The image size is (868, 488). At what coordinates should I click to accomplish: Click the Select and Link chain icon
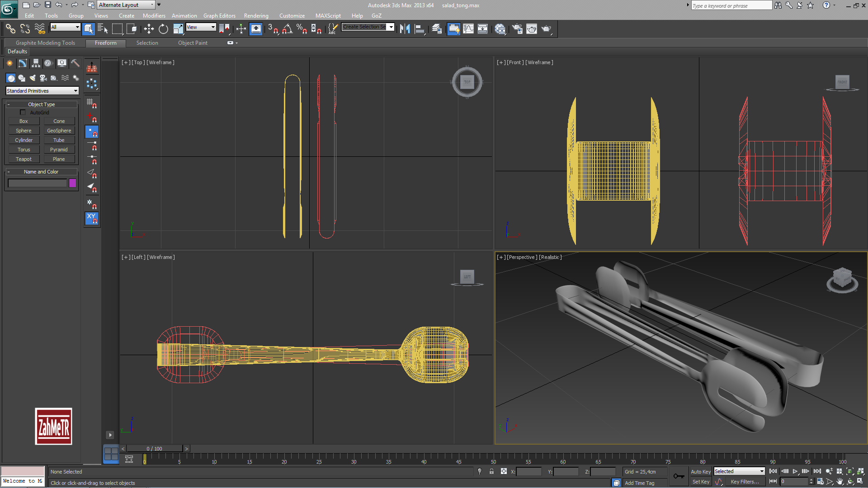(x=10, y=29)
